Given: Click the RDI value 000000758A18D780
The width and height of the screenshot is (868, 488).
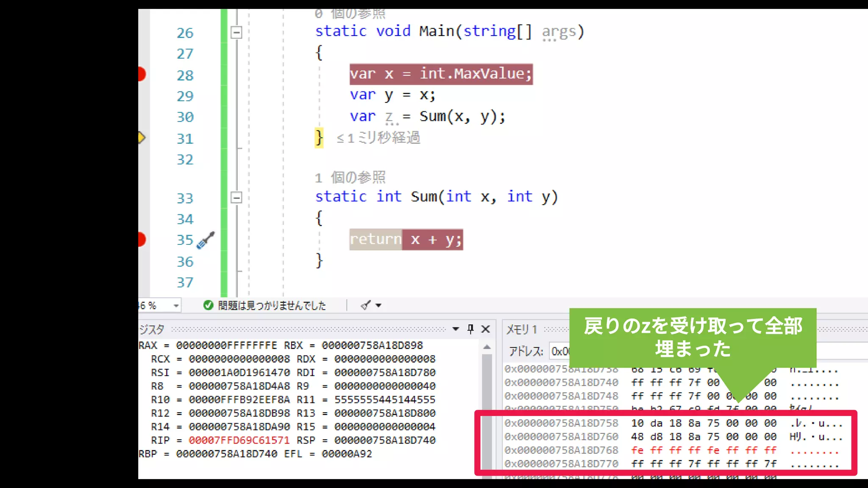Looking at the screenshot, I should [385, 372].
